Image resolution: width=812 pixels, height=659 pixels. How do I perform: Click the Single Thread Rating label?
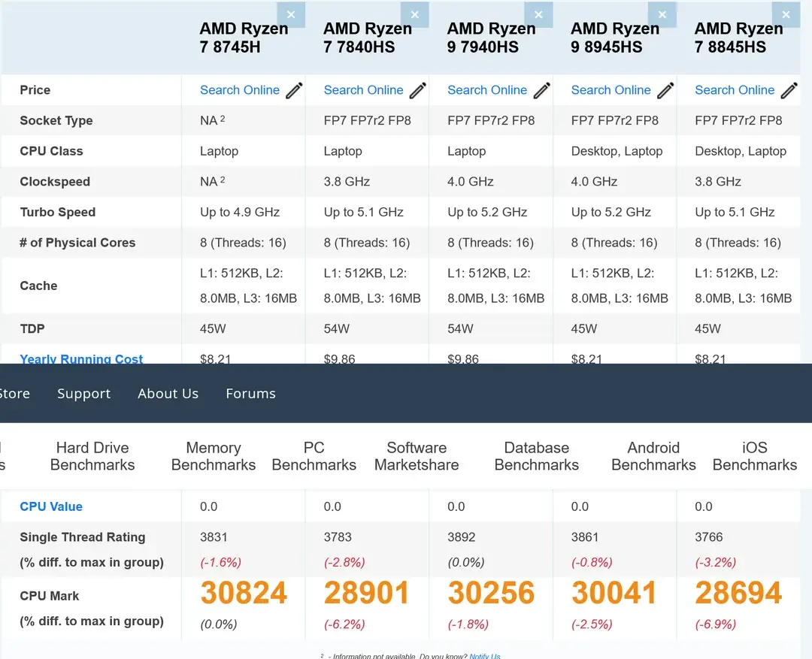tap(83, 537)
